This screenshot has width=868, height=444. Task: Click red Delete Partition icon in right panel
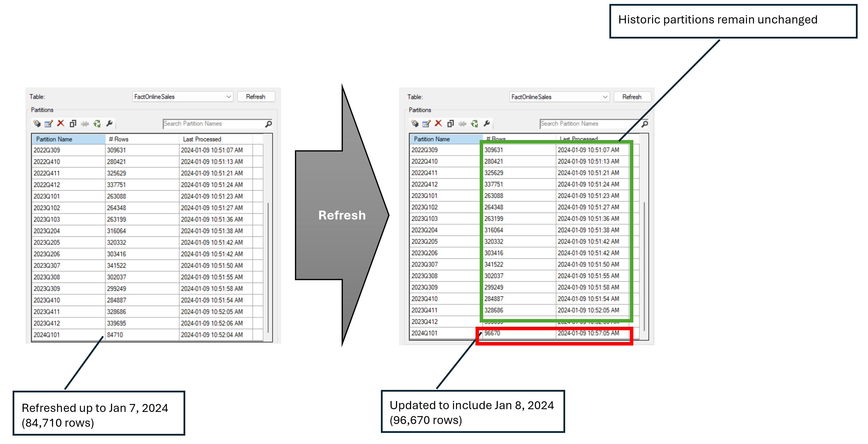438,123
